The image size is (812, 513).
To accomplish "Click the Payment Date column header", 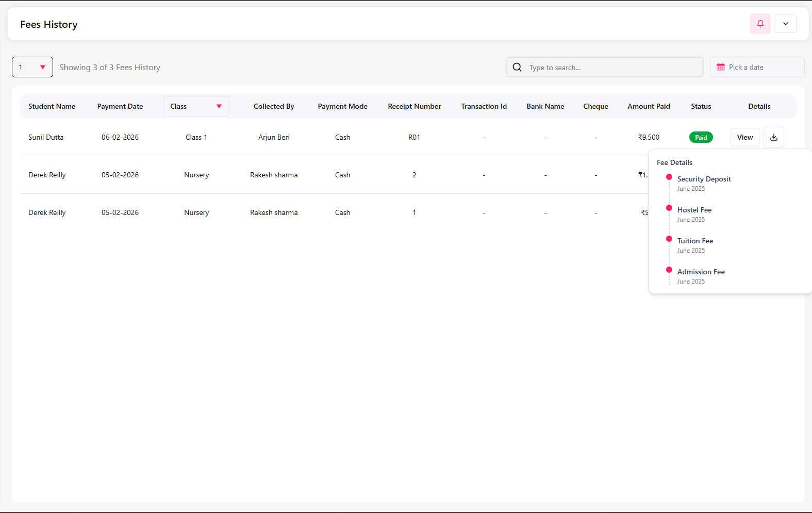I will pos(120,106).
